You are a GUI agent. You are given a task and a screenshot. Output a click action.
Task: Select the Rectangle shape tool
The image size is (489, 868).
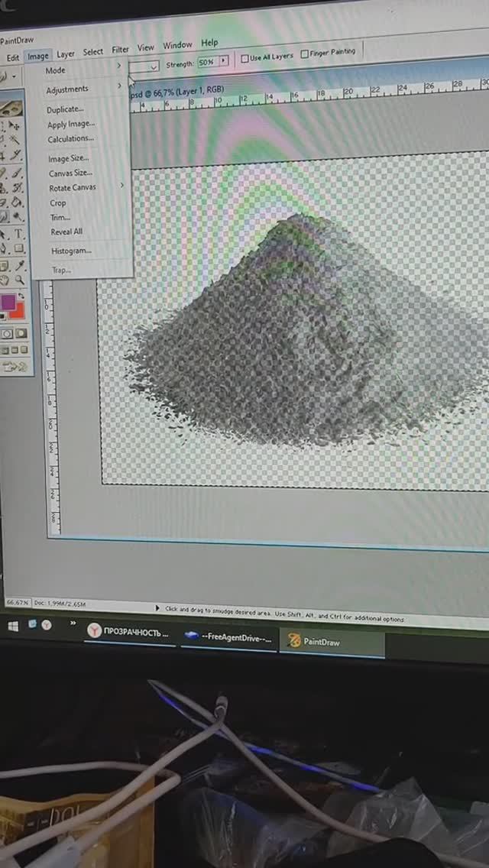pyautogui.click(x=19, y=248)
